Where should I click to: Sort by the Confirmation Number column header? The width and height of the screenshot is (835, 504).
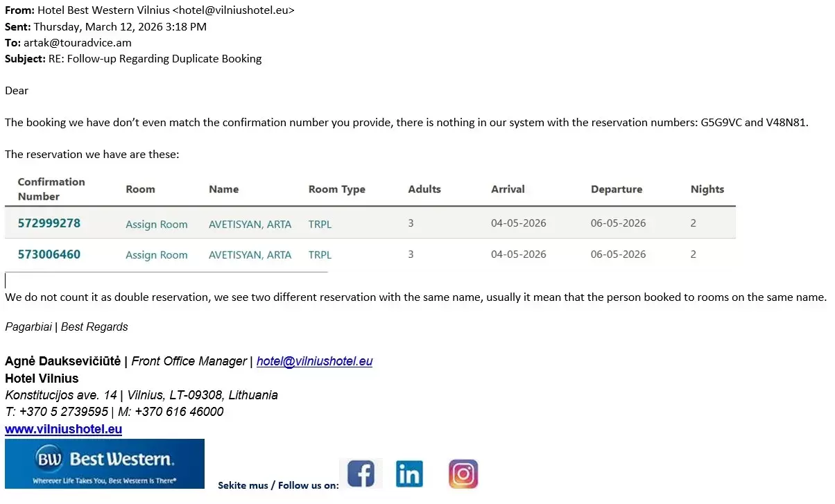click(51, 189)
